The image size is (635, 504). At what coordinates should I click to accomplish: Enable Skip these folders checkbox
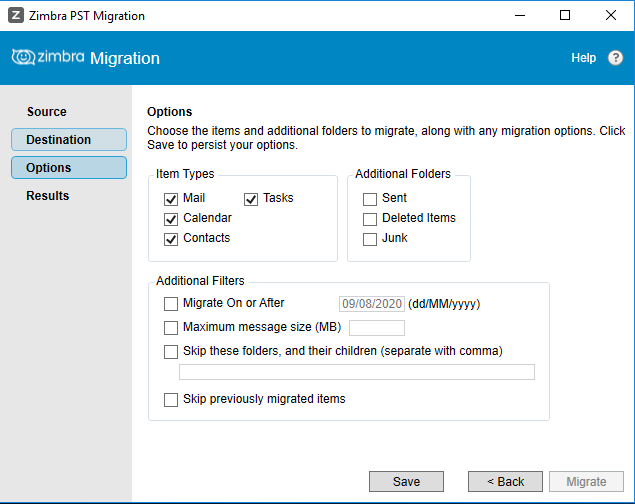point(171,351)
